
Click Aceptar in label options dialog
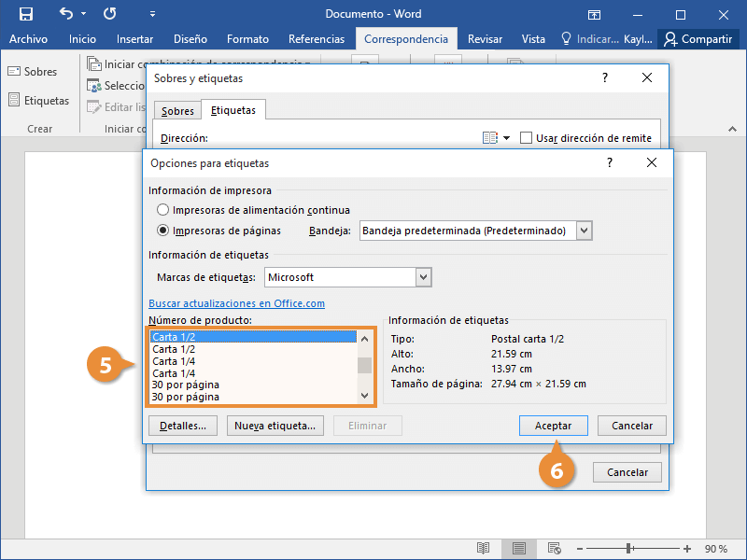(x=553, y=425)
